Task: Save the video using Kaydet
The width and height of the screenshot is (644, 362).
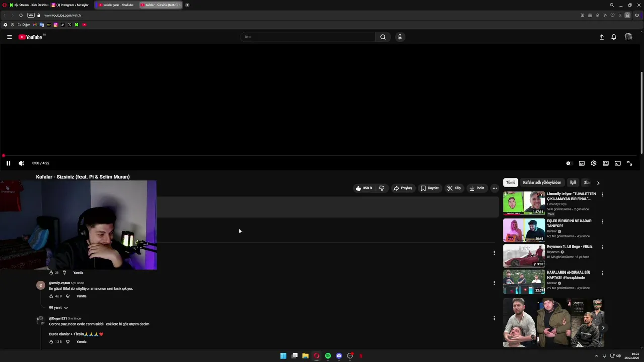Action: pos(430,188)
